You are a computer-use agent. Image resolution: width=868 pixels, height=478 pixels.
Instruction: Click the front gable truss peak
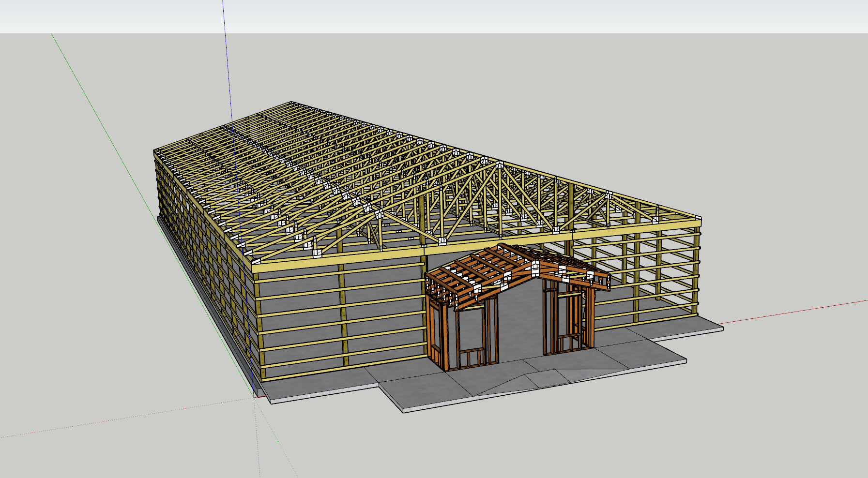click(499, 164)
